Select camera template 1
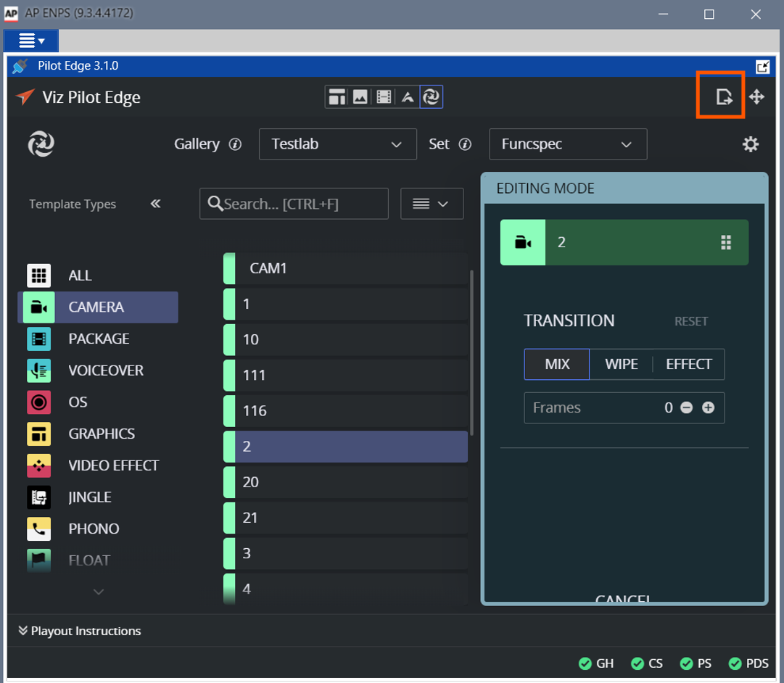 pyautogui.click(x=345, y=304)
